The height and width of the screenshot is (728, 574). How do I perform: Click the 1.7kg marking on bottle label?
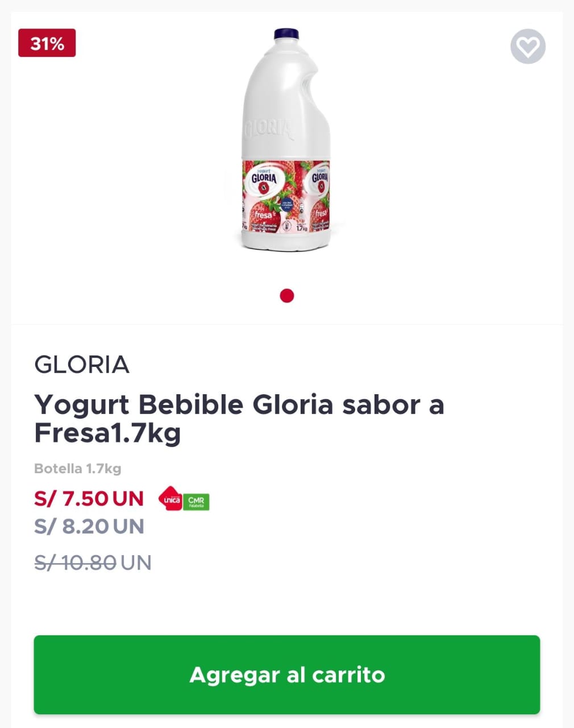(x=302, y=228)
